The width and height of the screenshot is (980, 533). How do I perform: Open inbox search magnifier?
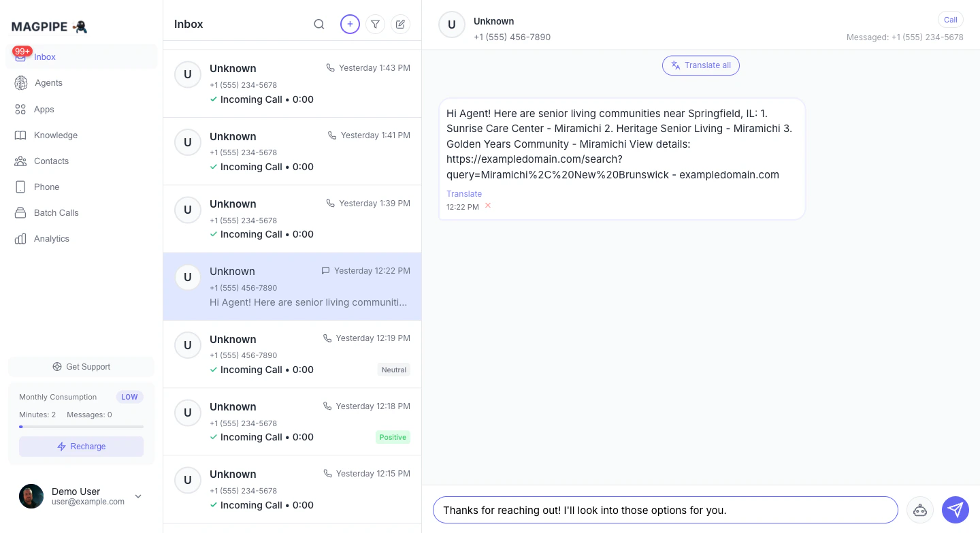click(x=318, y=25)
